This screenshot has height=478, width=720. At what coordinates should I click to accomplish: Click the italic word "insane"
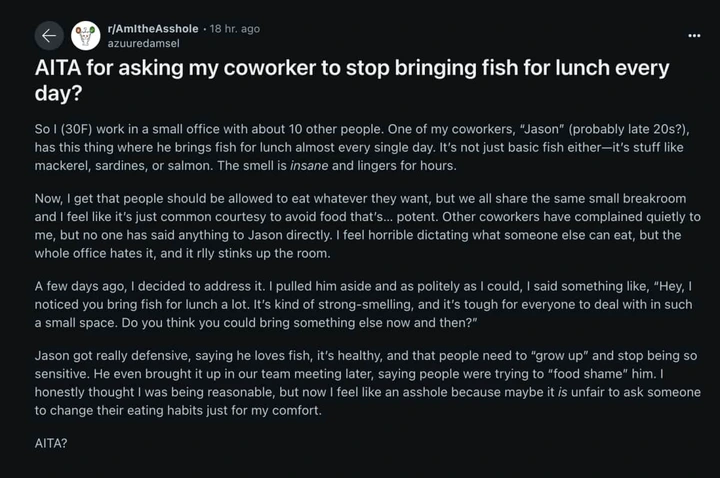pyautogui.click(x=309, y=166)
